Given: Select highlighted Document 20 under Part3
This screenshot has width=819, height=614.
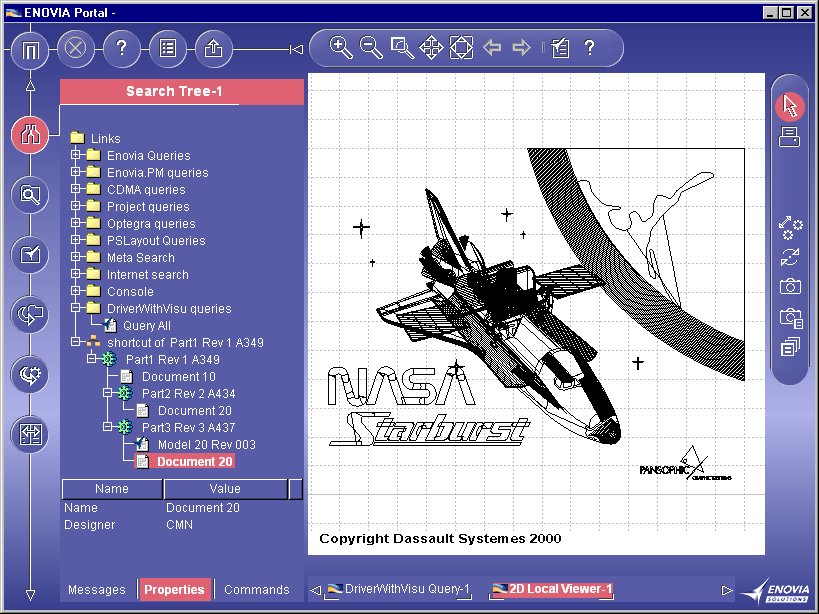Looking at the screenshot, I should point(194,462).
